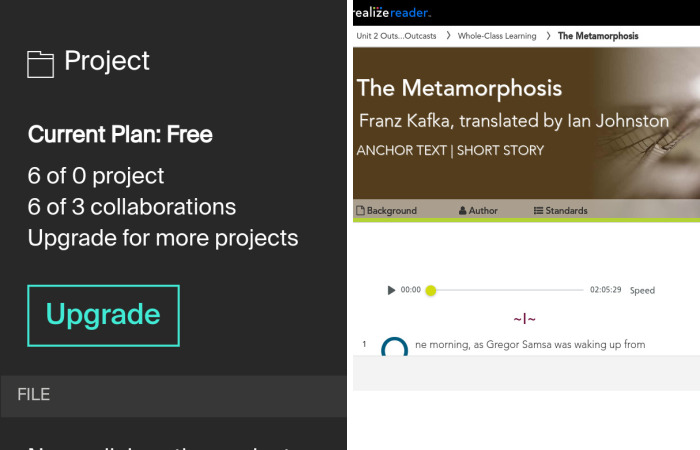
Task: Click the Standards list icon
Action: click(538, 211)
